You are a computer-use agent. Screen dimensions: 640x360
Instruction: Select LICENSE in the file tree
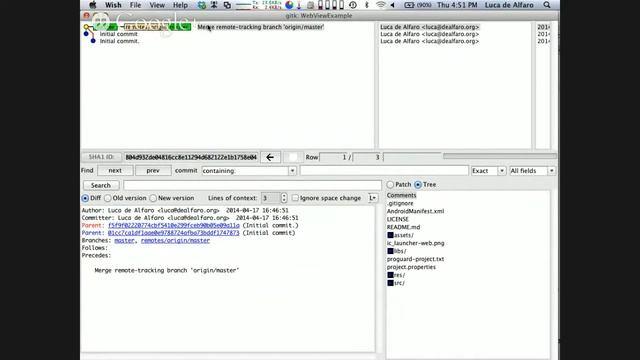pyautogui.click(x=398, y=219)
